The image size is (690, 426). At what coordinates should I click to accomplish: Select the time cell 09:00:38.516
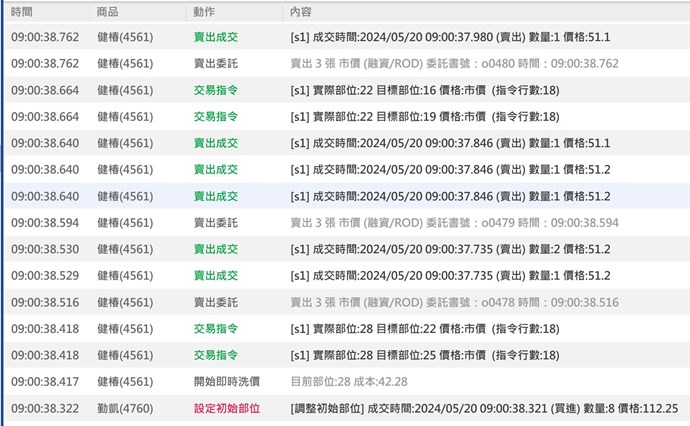click(x=45, y=302)
